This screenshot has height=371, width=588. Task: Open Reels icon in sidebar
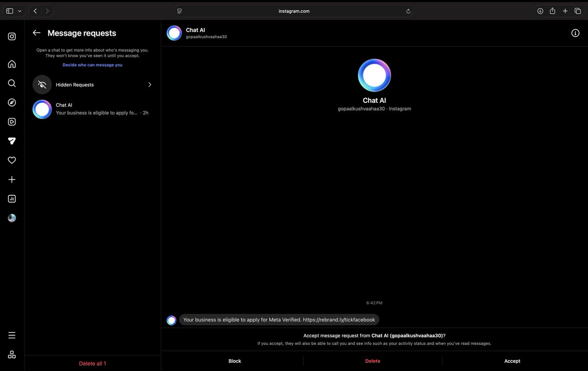coord(12,122)
